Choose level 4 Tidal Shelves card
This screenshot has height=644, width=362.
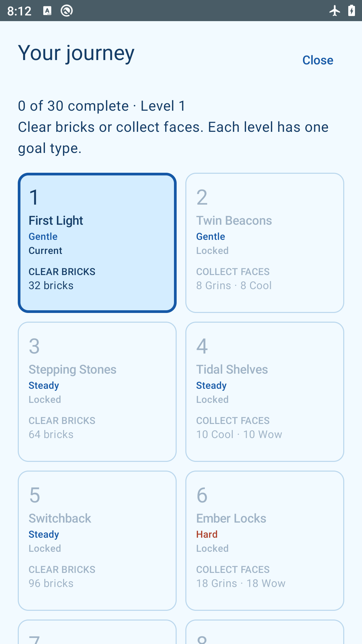(265, 392)
